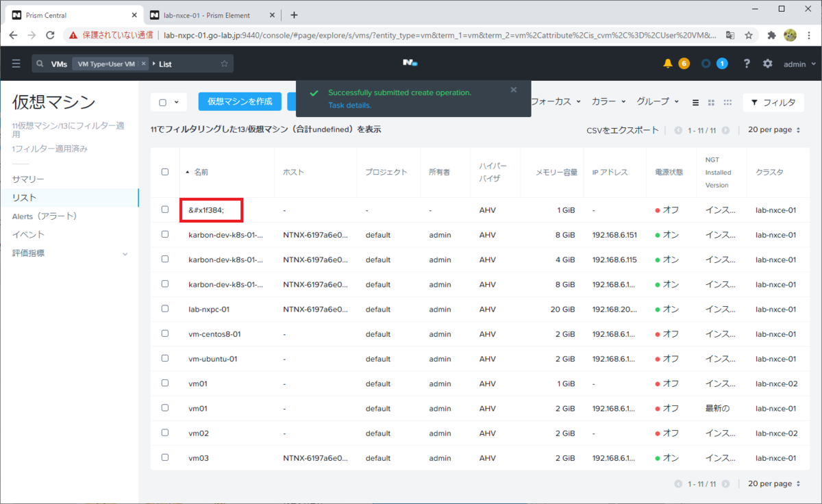Go to next page arrow at bottom
Viewport: 822px width, 504px height.
[x=725, y=483]
